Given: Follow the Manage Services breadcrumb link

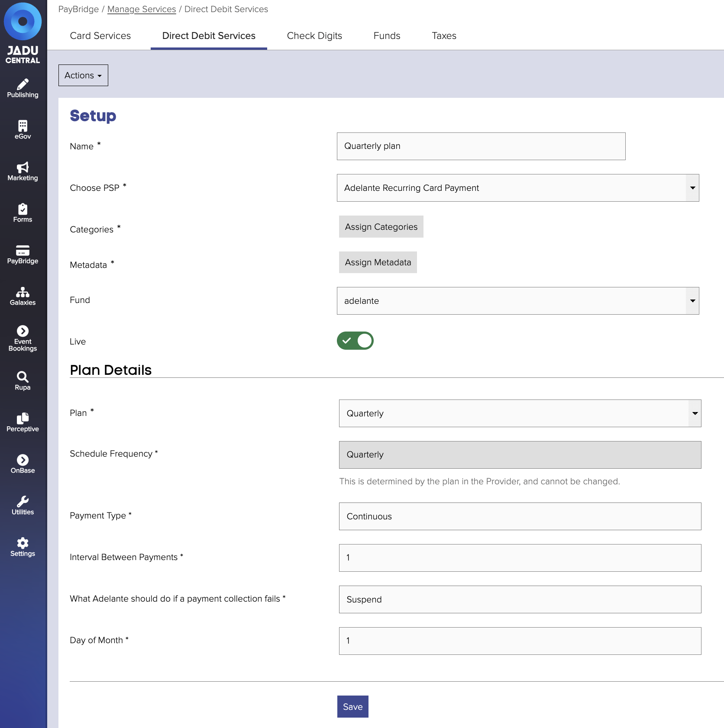Looking at the screenshot, I should click(x=142, y=9).
